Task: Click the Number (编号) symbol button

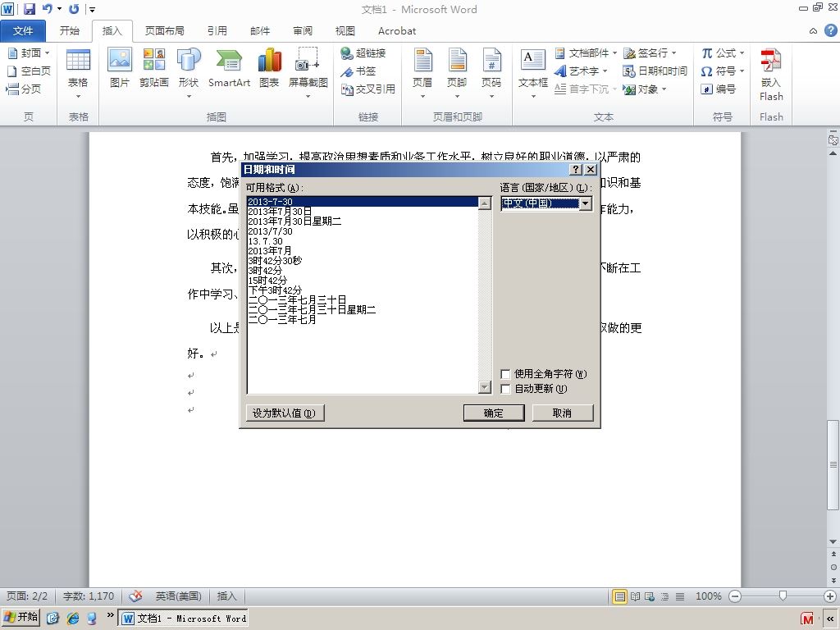Action: click(x=719, y=89)
